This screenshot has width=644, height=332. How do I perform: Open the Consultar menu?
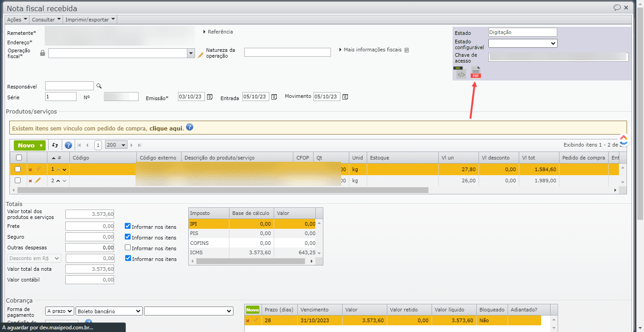[47, 19]
